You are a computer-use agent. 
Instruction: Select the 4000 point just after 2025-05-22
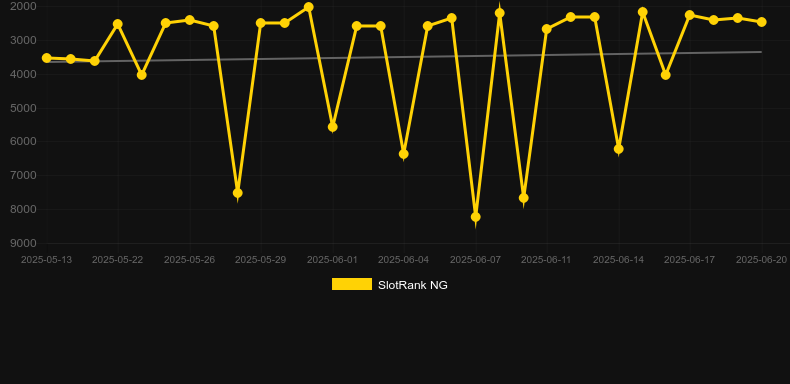[x=142, y=75]
